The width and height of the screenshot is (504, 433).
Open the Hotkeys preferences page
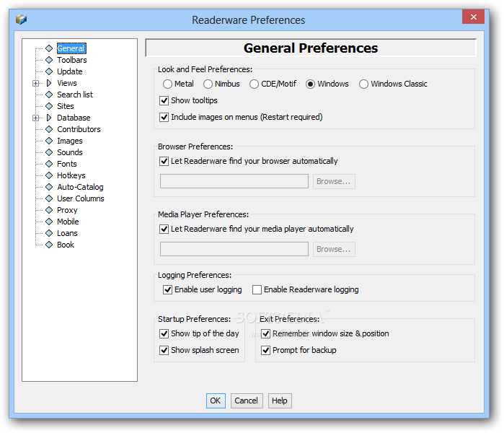pyautogui.click(x=71, y=175)
